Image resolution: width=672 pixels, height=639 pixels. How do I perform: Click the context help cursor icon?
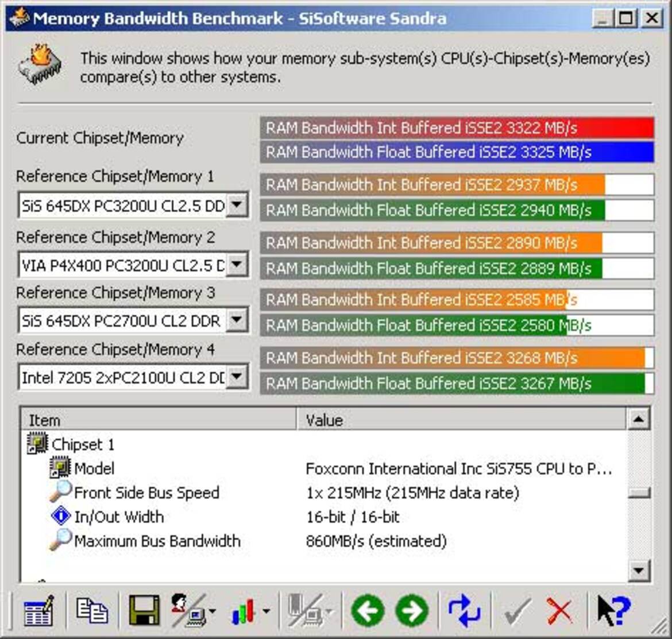(613, 610)
